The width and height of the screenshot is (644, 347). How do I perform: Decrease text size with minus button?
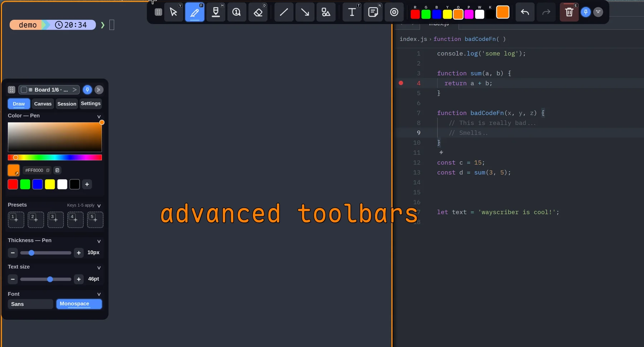click(13, 279)
